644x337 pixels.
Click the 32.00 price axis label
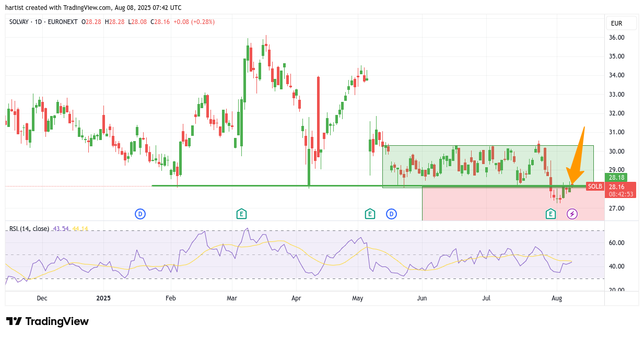(x=617, y=113)
